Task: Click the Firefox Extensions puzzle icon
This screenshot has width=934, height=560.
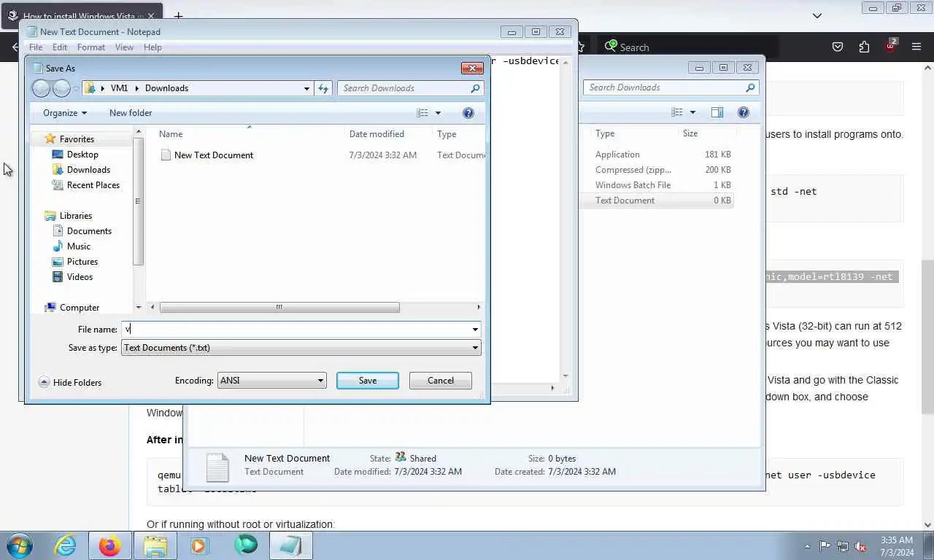Action: point(865,47)
